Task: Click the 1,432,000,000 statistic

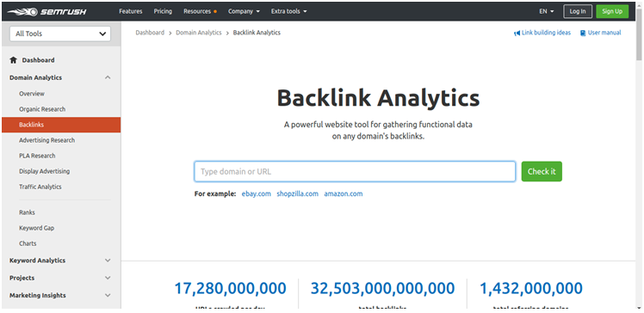Action: click(531, 288)
